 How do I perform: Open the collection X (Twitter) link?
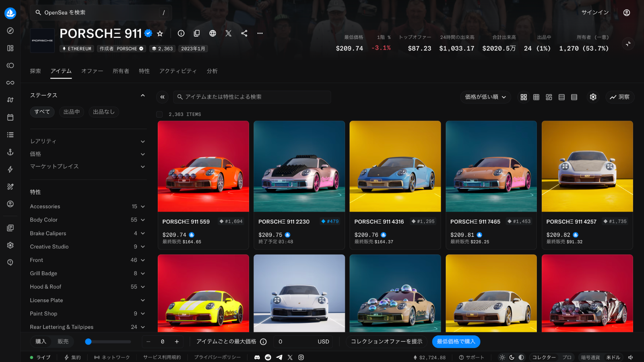coord(228,33)
